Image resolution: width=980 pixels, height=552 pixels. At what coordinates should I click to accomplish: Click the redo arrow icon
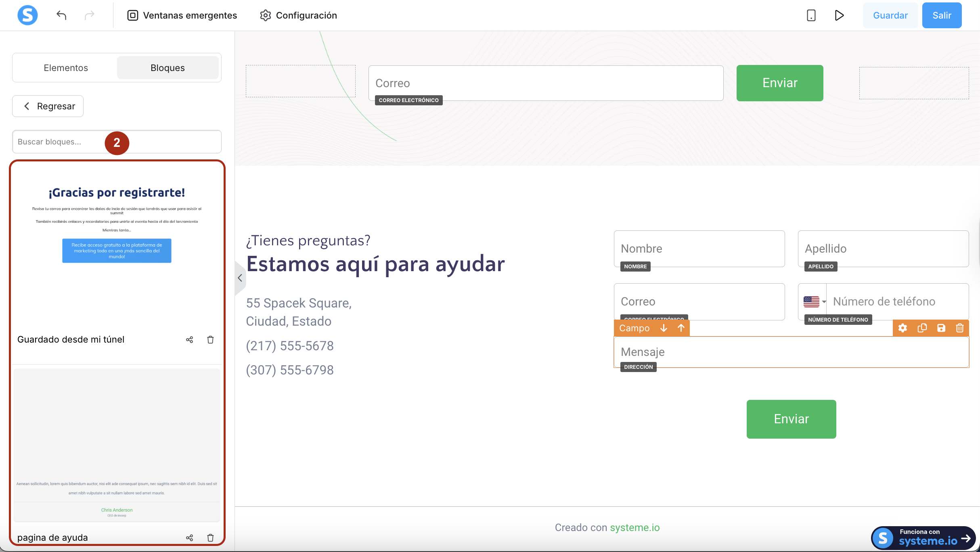(89, 15)
